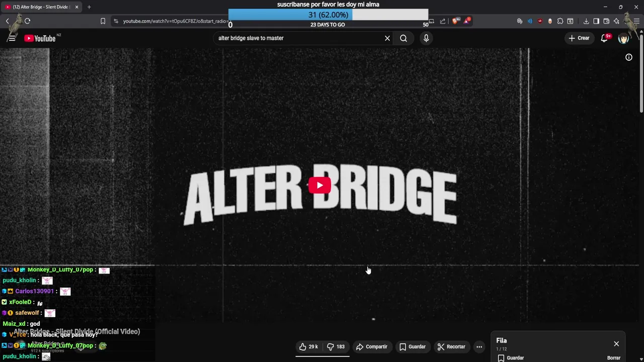This screenshot has height=362, width=644.
Task: Click chat username safewolf
Action: coord(27,313)
